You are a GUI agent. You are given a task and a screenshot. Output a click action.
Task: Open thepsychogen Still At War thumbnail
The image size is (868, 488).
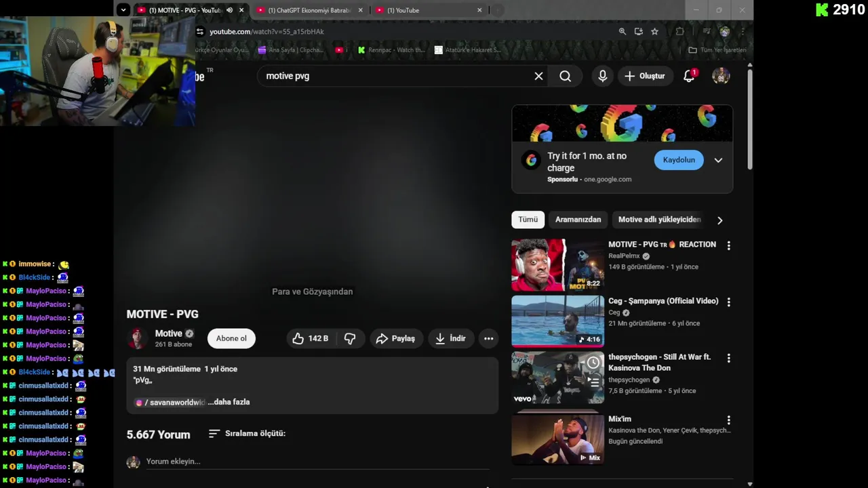557,378
